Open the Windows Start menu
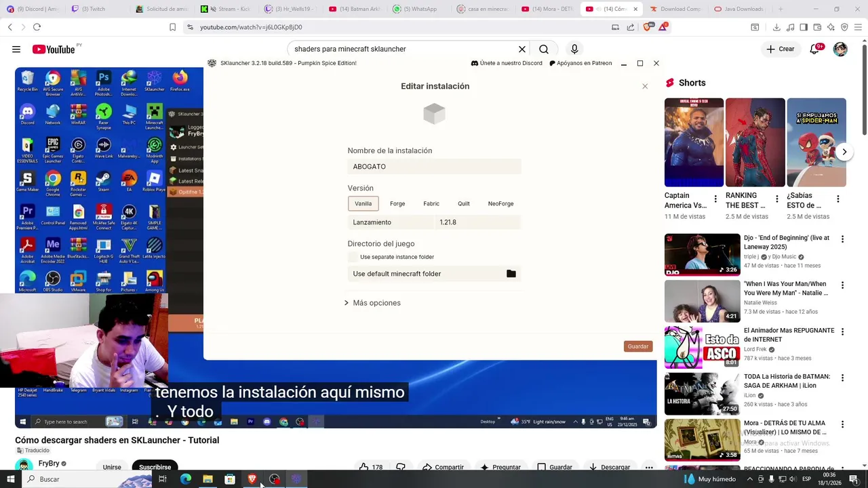Viewport: 868px width, 488px height. click(11, 479)
